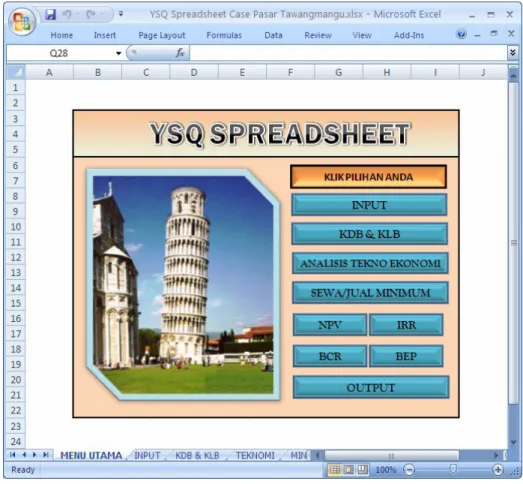Jump to the first sheet tab arrow
This screenshot has height=484, width=523.
tap(13, 455)
